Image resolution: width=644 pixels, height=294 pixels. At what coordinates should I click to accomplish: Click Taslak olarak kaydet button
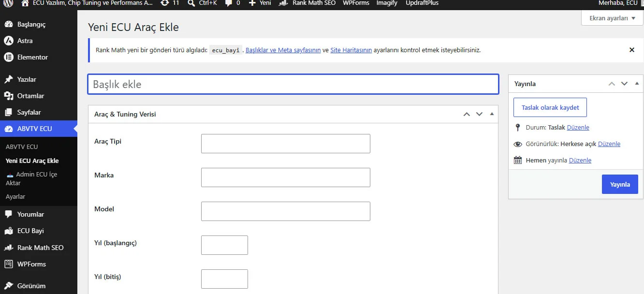[550, 107]
